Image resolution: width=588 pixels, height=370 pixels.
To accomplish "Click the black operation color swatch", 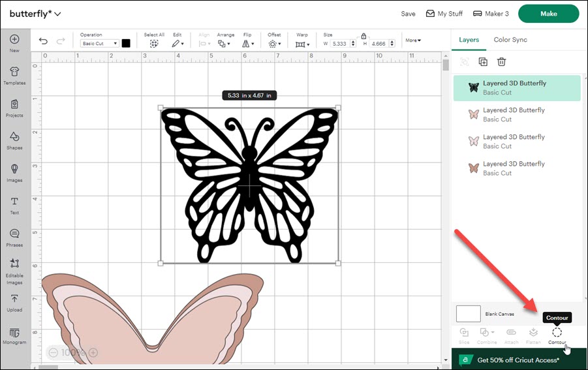I will (126, 44).
